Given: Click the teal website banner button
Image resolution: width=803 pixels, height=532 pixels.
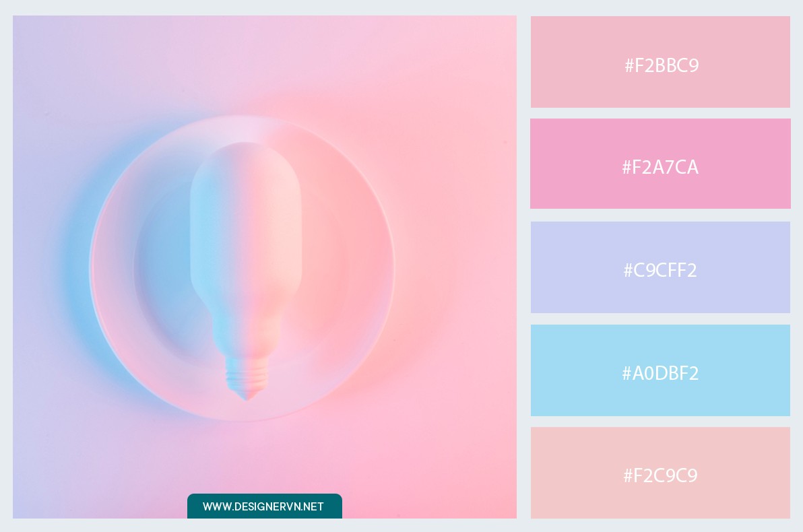Looking at the screenshot, I should tap(265, 506).
